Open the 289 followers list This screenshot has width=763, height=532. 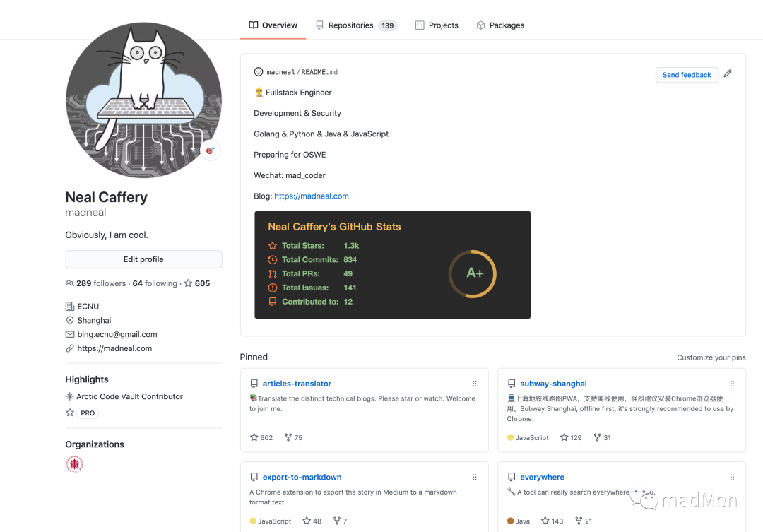(96, 283)
